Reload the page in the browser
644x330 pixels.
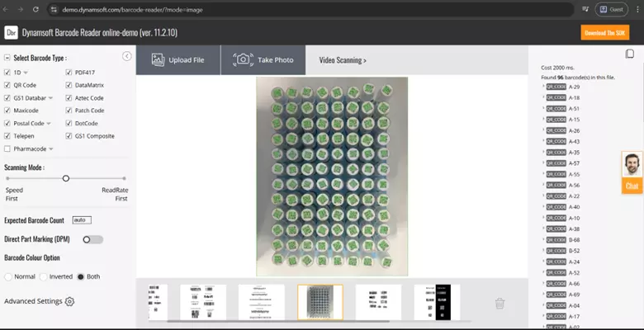click(36, 9)
